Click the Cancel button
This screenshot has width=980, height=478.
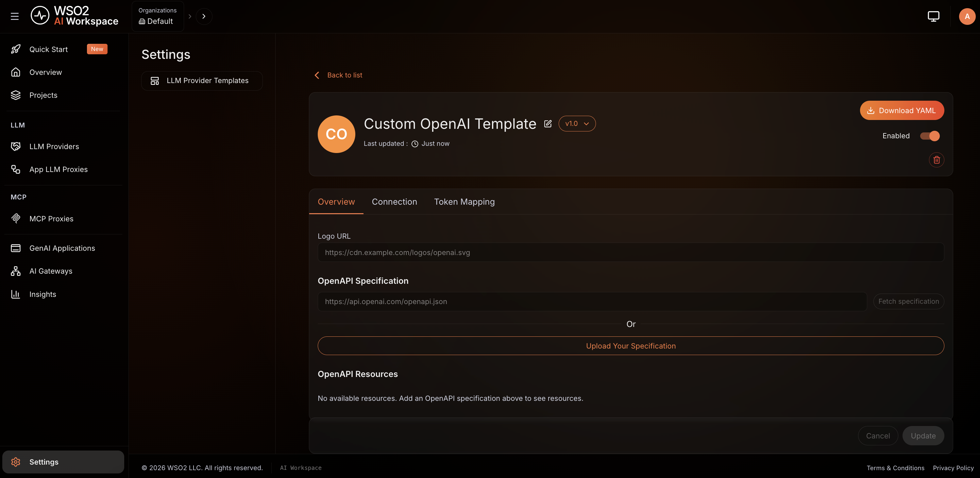(878, 436)
